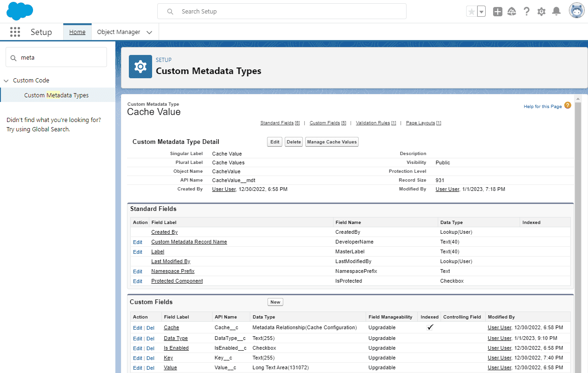Image resolution: width=588 pixels, height=373 pixels.
Task: Open the Global Actions plus icon
Action: (x=498, y=12)
